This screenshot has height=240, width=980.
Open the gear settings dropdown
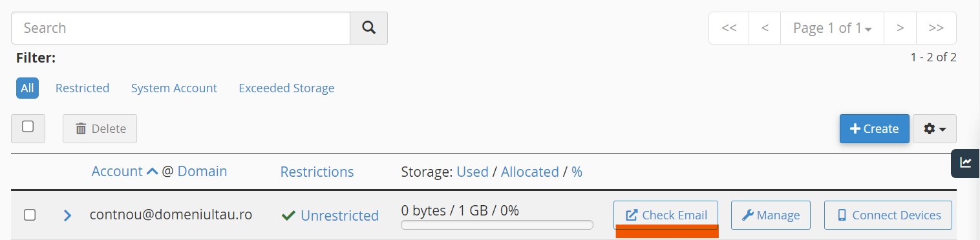(x=935, y=128)
